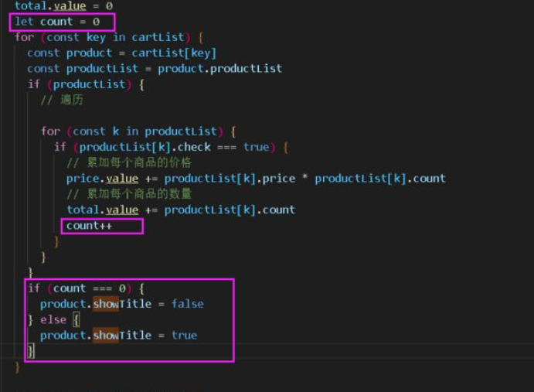Click the '} else {' line
534x392 pixels.
pos(53,320)
